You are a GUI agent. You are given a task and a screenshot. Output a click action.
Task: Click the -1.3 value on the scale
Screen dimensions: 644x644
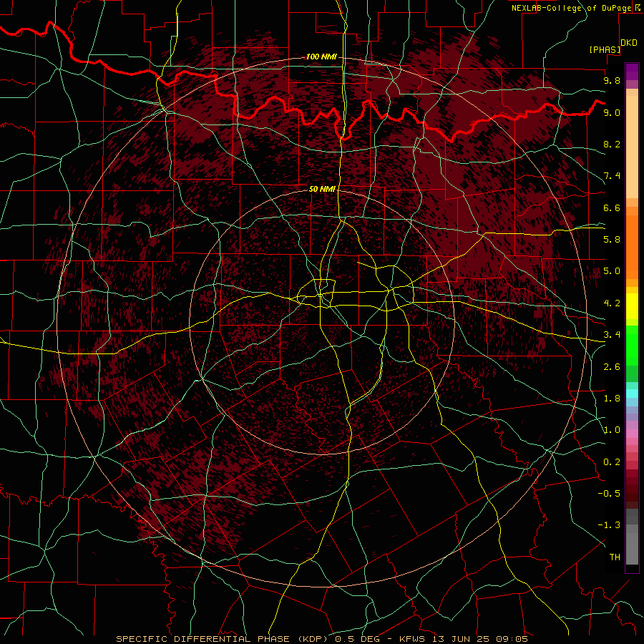point(609,525)
